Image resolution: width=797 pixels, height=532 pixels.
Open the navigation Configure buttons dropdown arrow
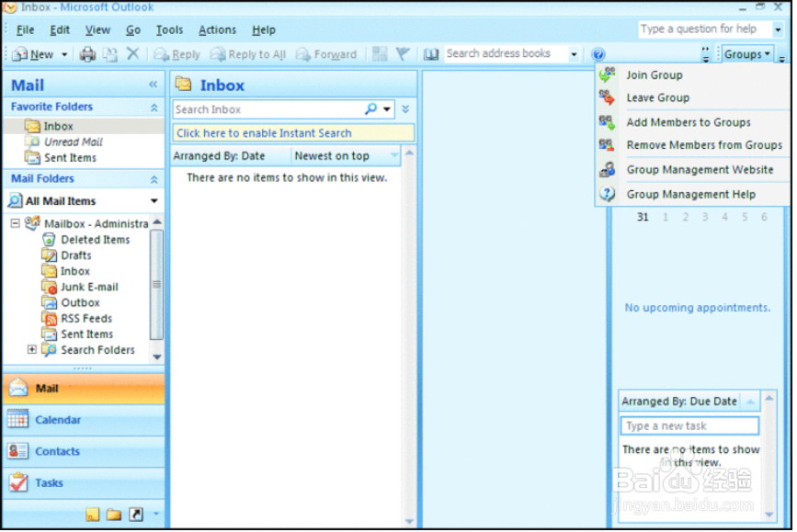(x=155, y=515)
